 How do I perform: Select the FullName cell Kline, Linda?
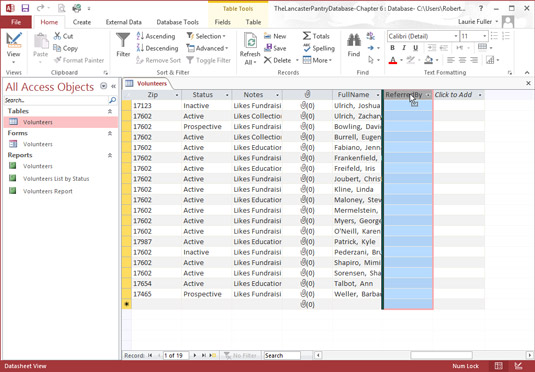[x=357, y=189]
